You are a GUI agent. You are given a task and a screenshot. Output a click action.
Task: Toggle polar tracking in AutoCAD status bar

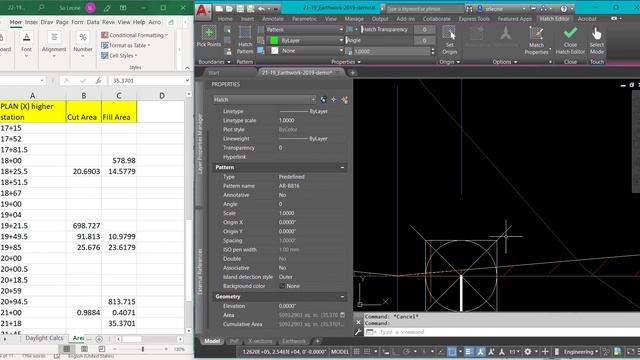click(406, 351)
